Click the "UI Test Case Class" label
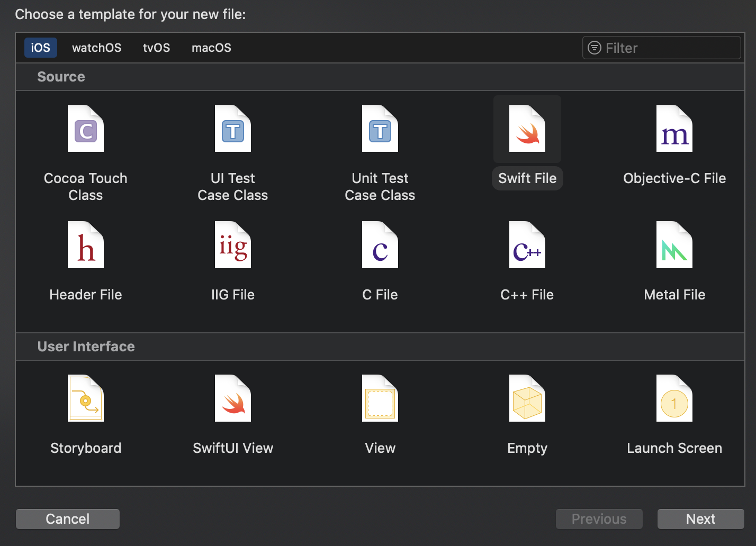Screen dimensions: 756x546 pos(233,187)
